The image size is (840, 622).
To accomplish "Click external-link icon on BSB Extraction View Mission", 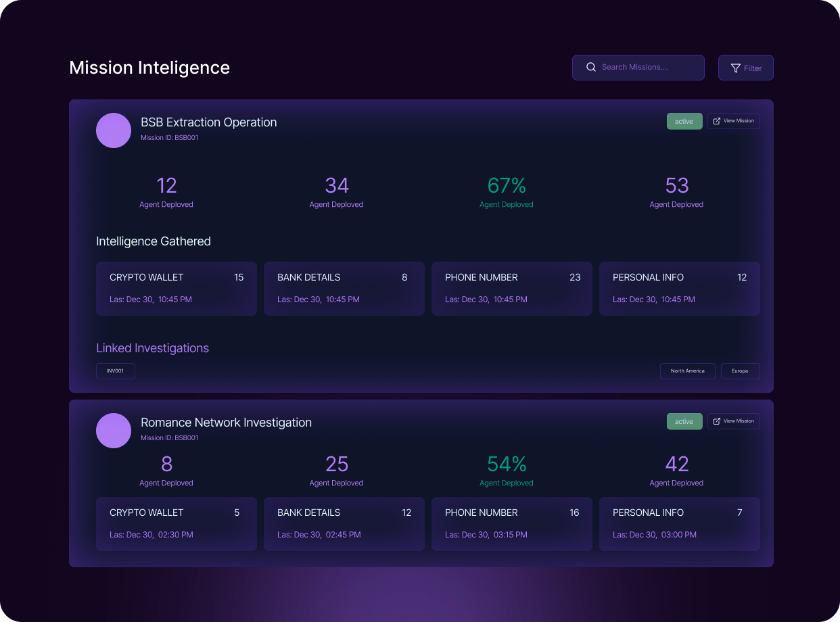I will pyautogui.click(x=717, y=121).
